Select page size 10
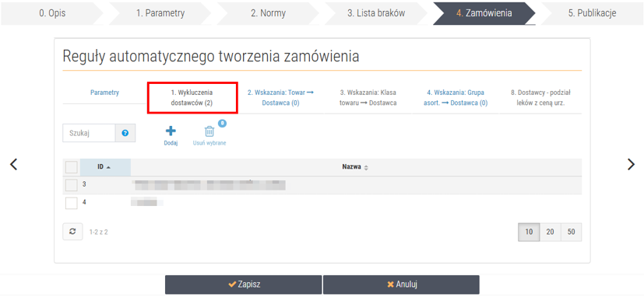The height and width of the screenshot is (297, 644). (529, 232)
